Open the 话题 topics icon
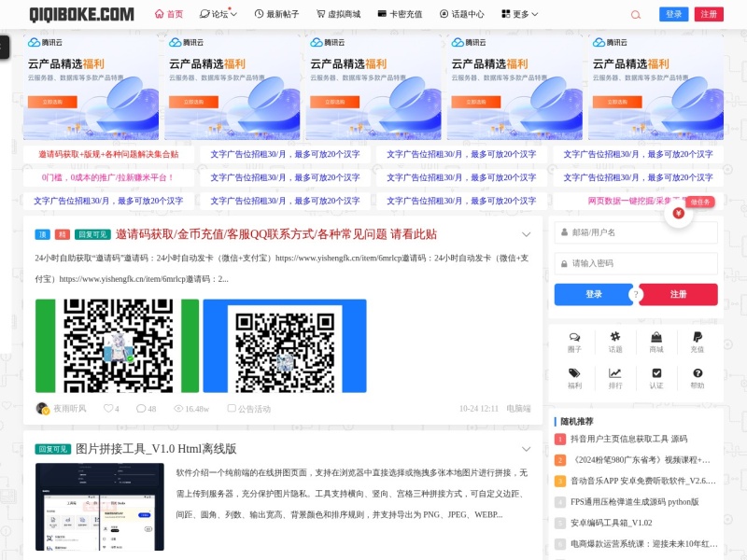Viewport: 747px width, 560px height. [615, 343]
